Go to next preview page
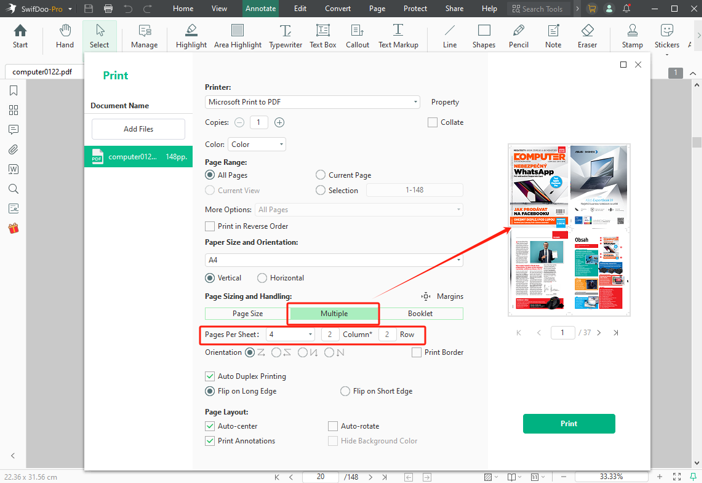This screenshot has height=483, width=702. tap(599, 333)
